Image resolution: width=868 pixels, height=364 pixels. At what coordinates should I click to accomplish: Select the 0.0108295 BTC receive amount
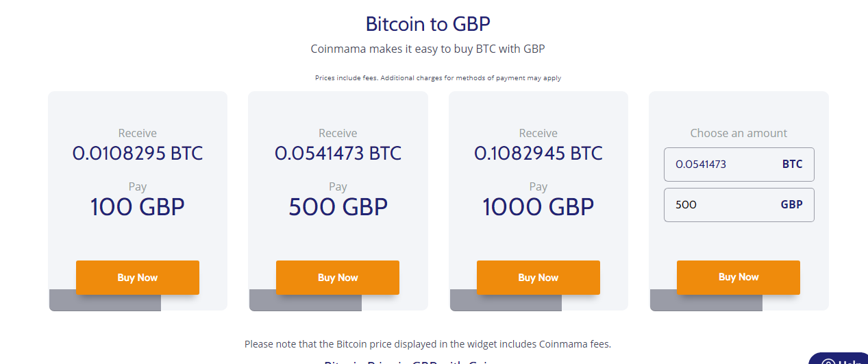click(x=138, y=153)
